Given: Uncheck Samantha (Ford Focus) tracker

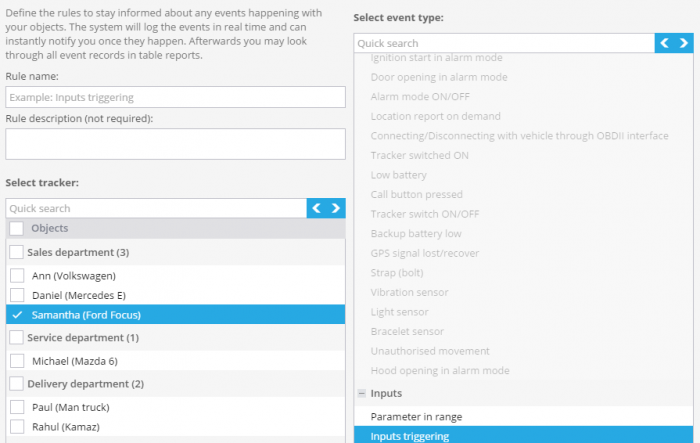Looking at the screenshot, I should 17,314.
